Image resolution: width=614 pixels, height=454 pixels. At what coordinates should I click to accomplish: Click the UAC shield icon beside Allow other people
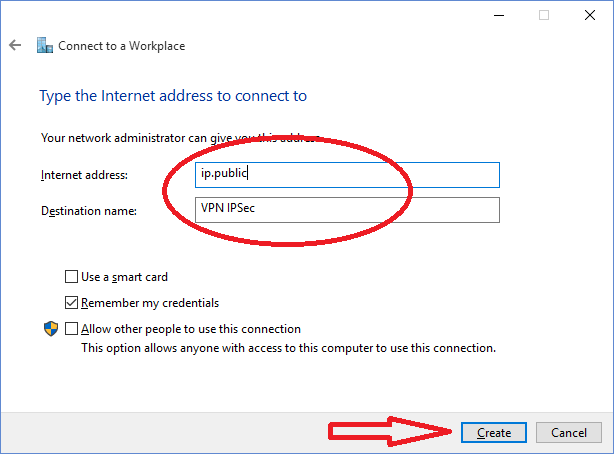click(51, 329)
